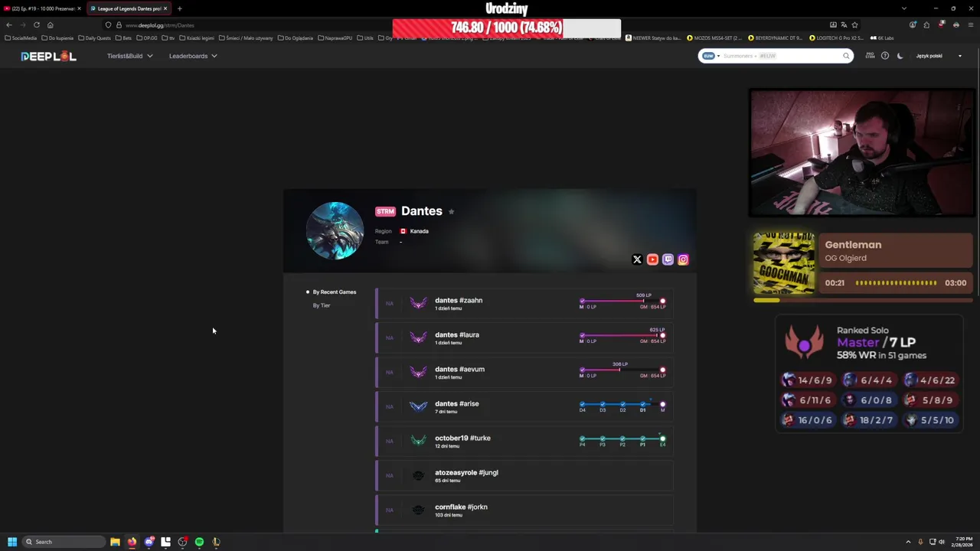
Task: Click the october19 #turke tier progress bar
Action: (622, 439)
